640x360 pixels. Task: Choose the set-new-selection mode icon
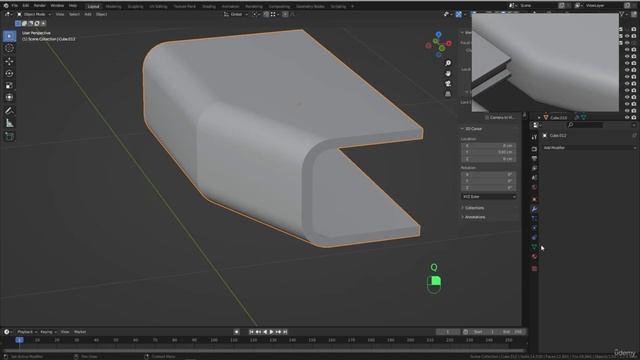[18, 24]
